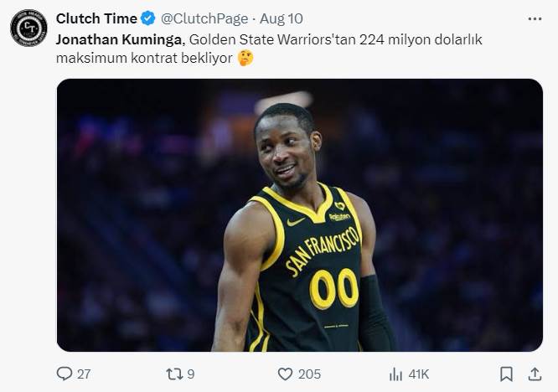Screen dimensions: 558x392
Task: Click the 9 reposts count
Action: [191, 374]
